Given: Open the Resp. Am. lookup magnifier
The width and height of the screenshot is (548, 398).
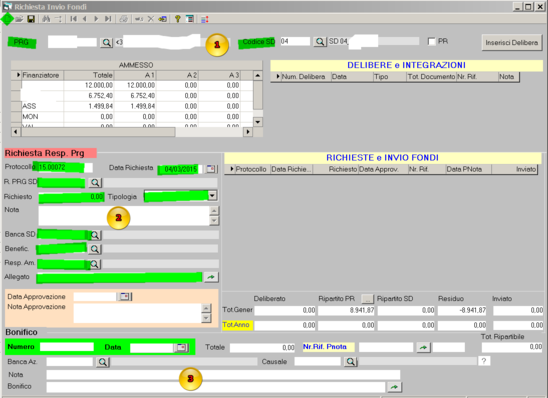Looking at the screenshot, I should [x=94, y=264].
